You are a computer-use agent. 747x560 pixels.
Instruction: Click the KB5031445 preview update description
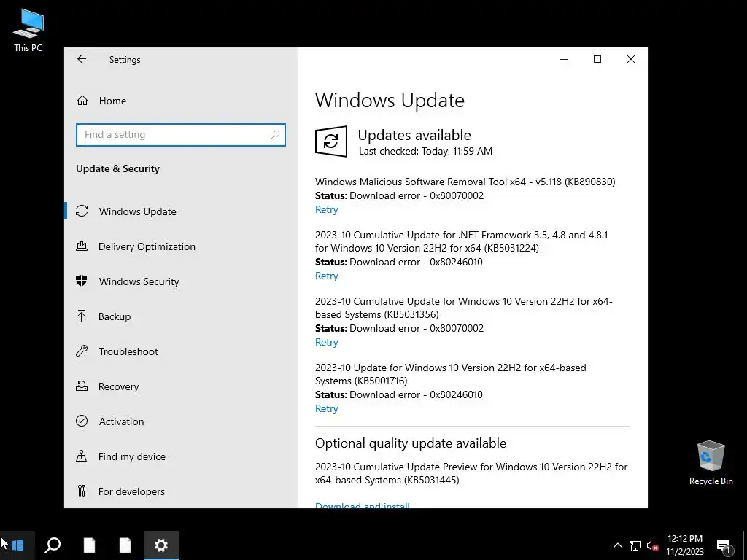click(471, 473)
